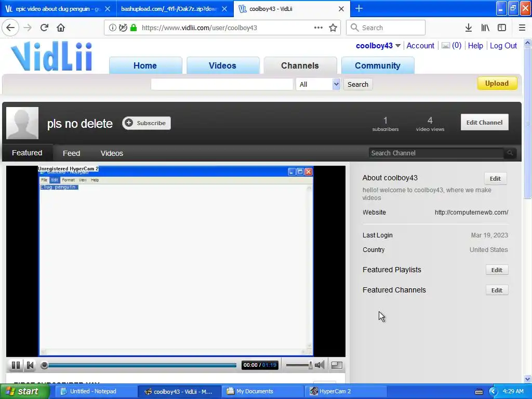Bookmark this page with the star icon
Viewport: 532px width, 399px height.
tap(333, 28)
